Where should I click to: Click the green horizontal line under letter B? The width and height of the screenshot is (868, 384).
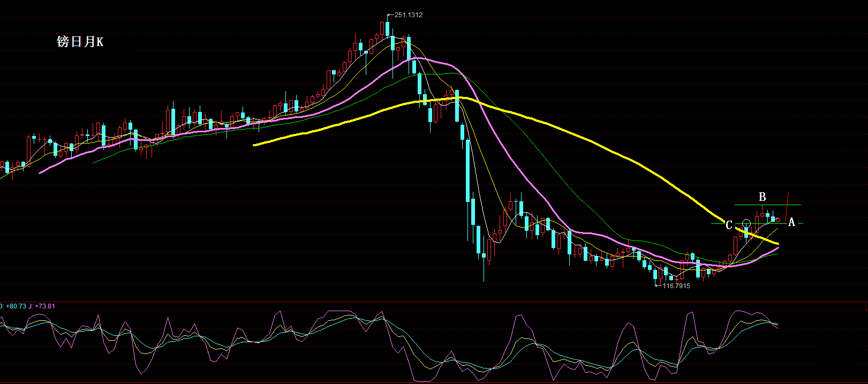point(767,205)
